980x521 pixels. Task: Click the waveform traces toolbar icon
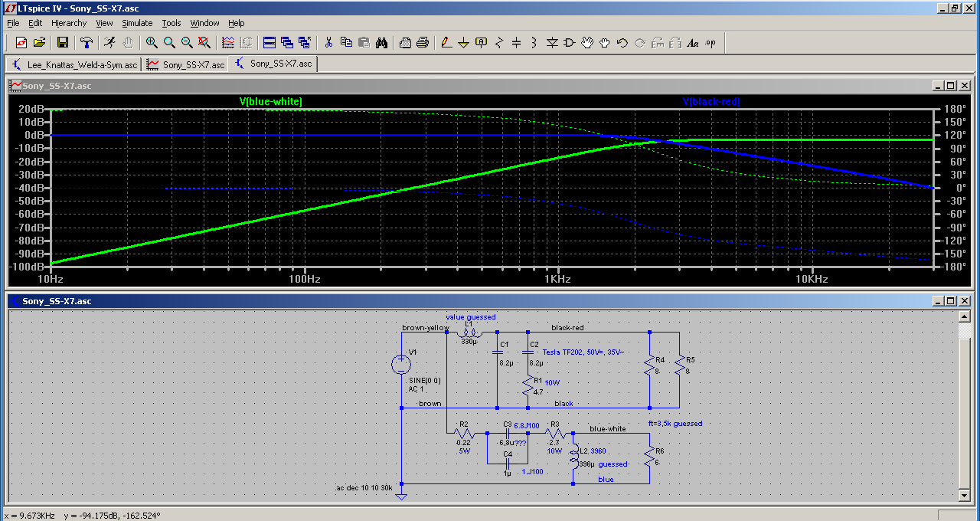click(x=228, y=42)
